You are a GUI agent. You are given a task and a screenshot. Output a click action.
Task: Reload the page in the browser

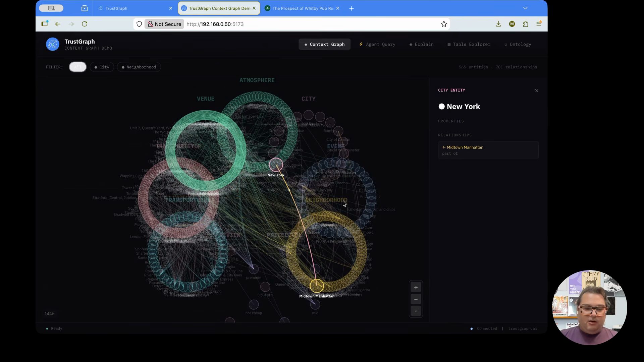pos(85,24)
